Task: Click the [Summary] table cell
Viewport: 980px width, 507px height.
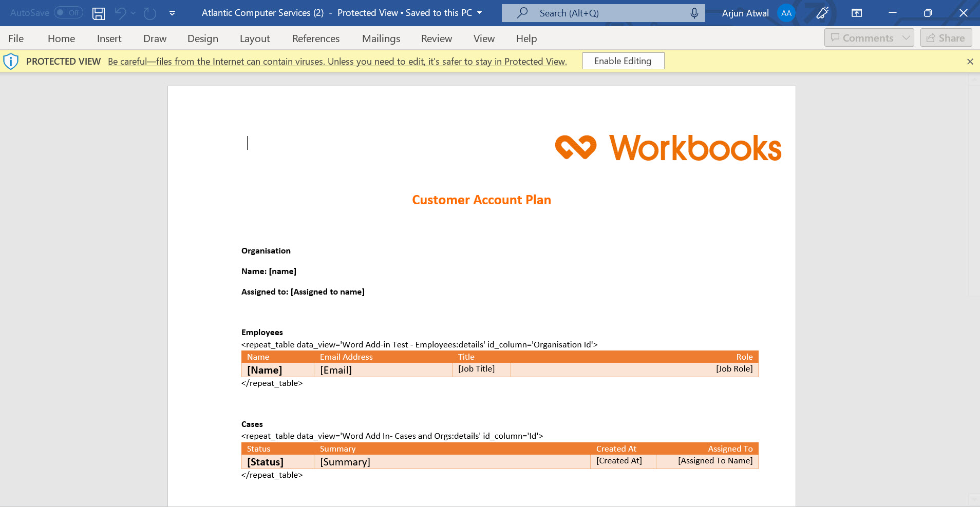Action: pyautogui.click(x=452, y=462)
